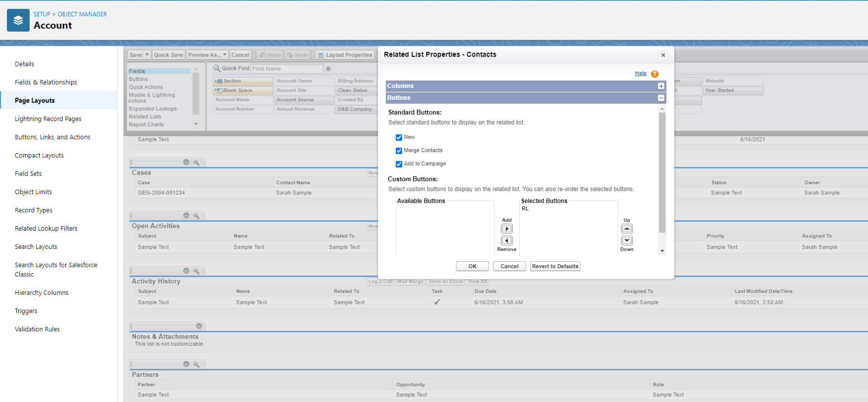Viewport: 868px width, 402px height.
Task: Open Lightning Record Pages in sidebar
Action: tap(48, 119)
